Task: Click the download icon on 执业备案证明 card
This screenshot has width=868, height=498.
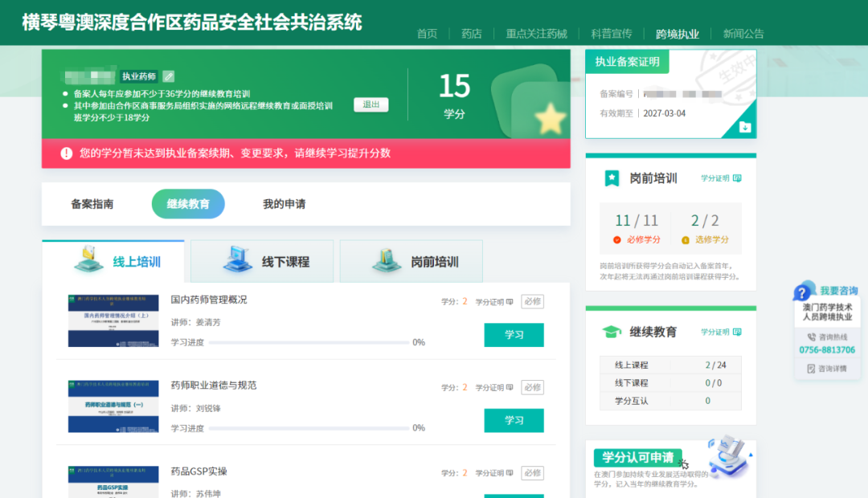Action: pos(744,127)
